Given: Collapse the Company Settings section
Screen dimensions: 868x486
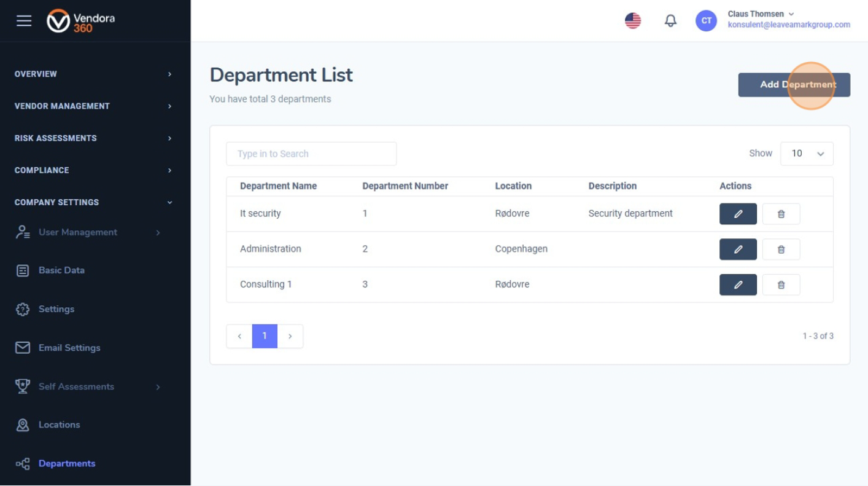Looking at the screenshot, I should pyautogui.click(x=92, y=202).
